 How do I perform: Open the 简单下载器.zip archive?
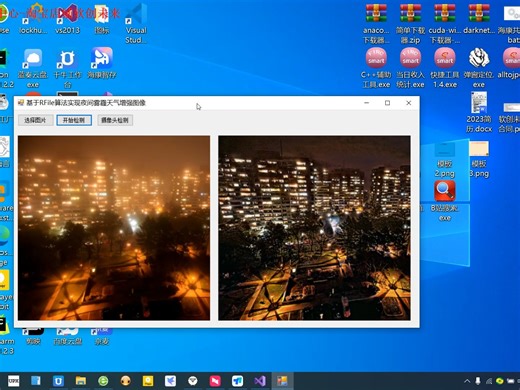coord(410,24)
